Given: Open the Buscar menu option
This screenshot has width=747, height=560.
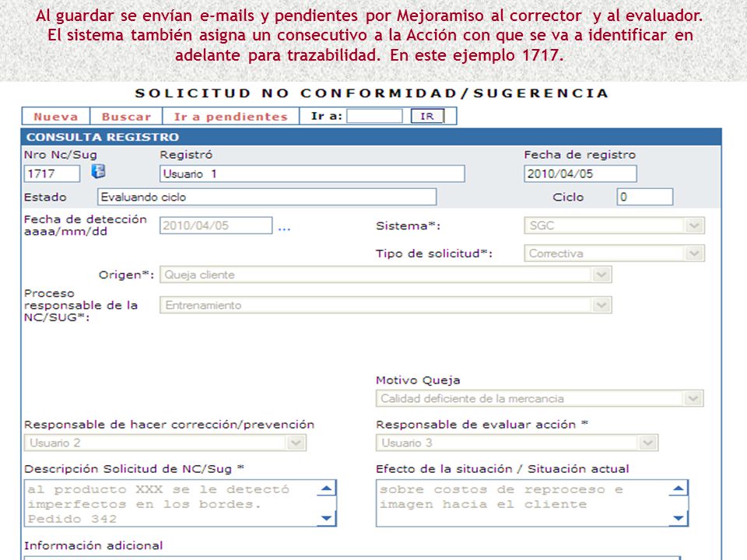Looking at the screenshot, I should pos(126,117).
